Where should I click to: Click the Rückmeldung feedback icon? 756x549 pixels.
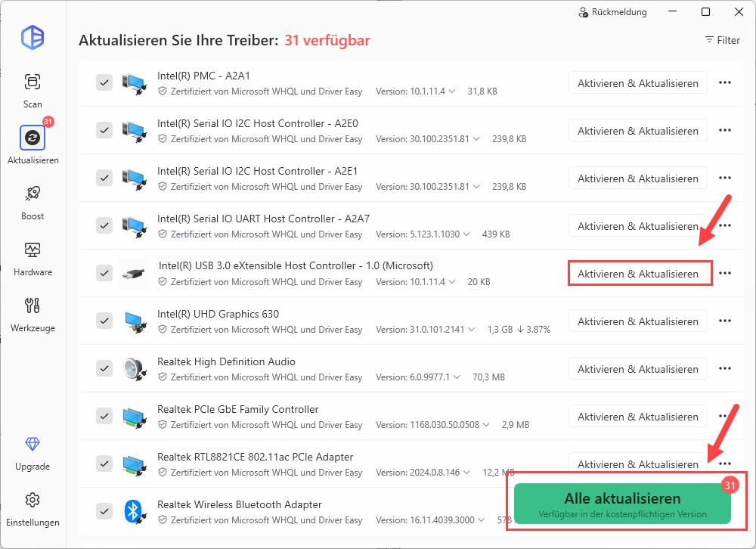[x=583, y=12]
